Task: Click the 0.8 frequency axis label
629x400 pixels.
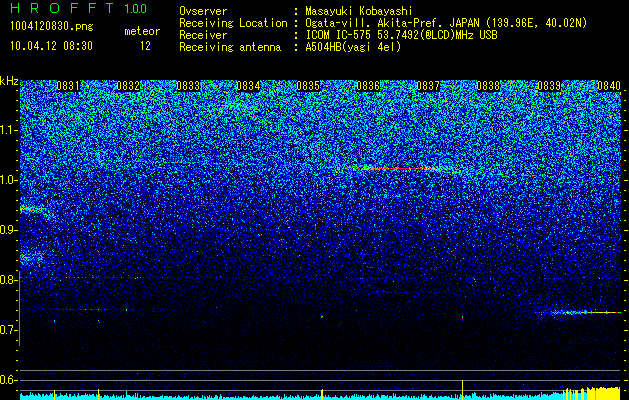Action: tap(8, 280)
